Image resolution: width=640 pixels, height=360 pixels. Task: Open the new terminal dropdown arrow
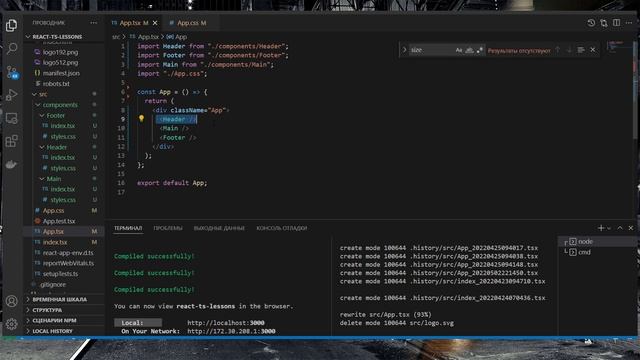(x=609, y=228)
